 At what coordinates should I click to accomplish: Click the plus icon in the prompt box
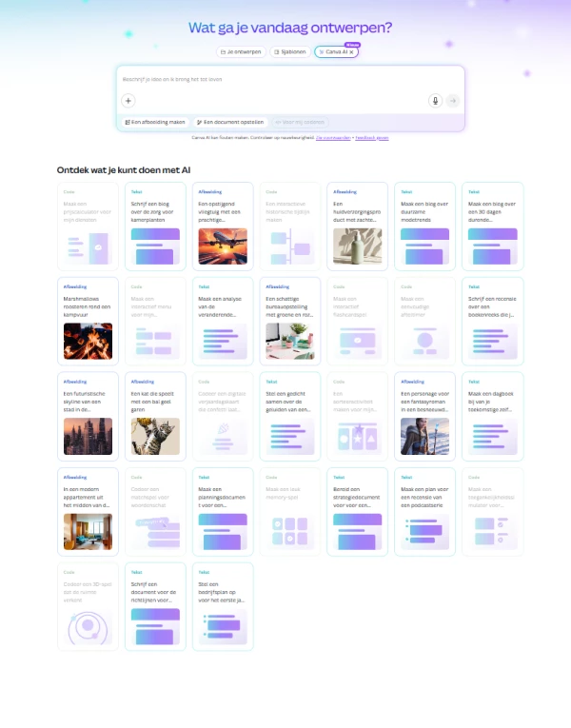[x=128, y=101]
